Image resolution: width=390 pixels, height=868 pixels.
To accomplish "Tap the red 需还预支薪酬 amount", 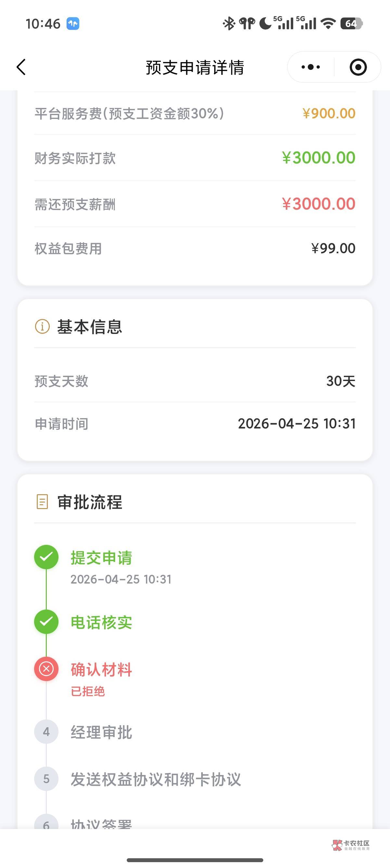I will click(318, 204).
